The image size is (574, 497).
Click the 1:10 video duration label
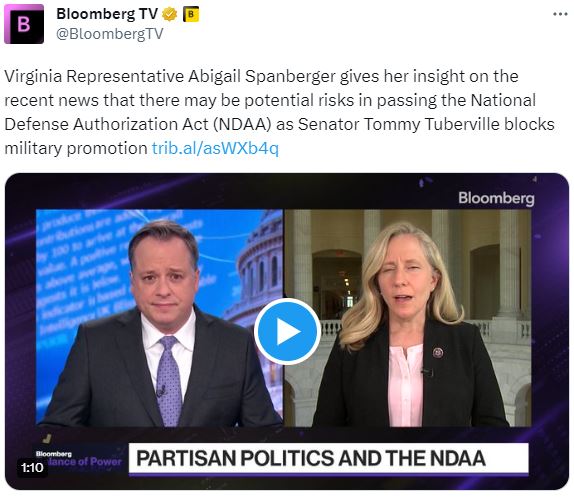tap(32, 467)
